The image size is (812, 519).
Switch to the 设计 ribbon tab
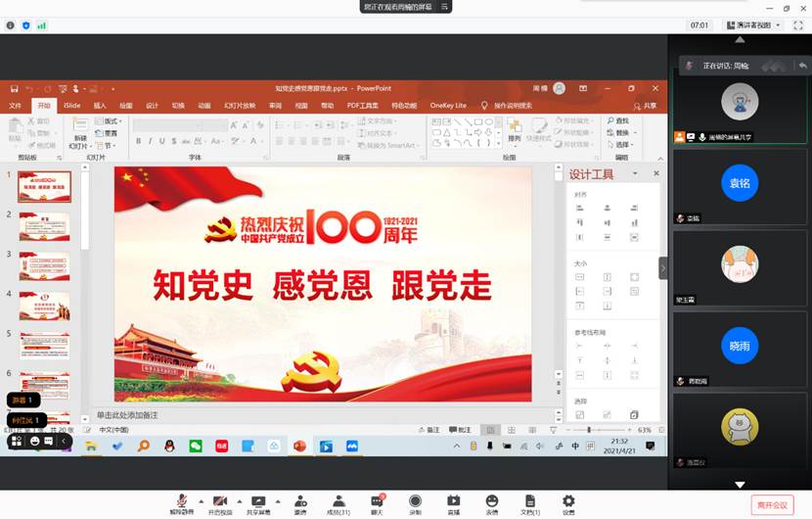[152, 106]
